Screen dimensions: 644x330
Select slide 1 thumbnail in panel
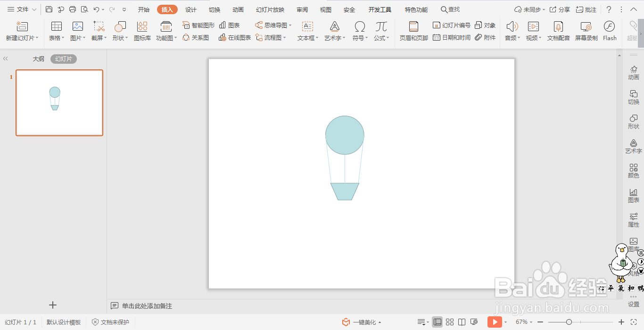pyautogui.click(x=59, y=102)
